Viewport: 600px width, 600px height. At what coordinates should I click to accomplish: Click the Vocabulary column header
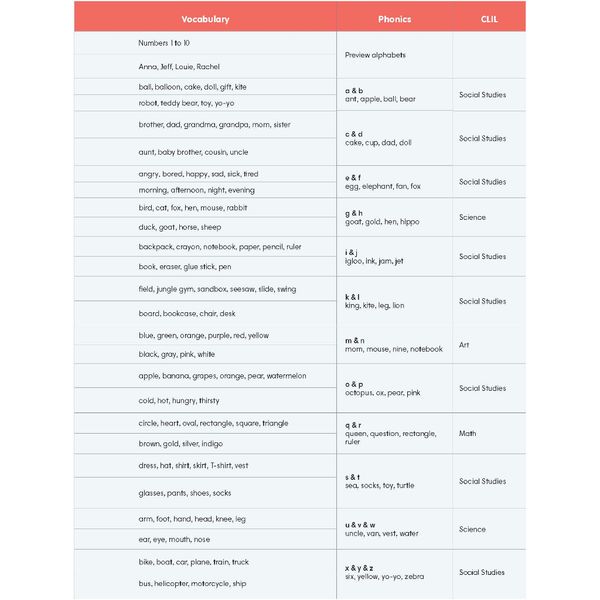[205, 19]
